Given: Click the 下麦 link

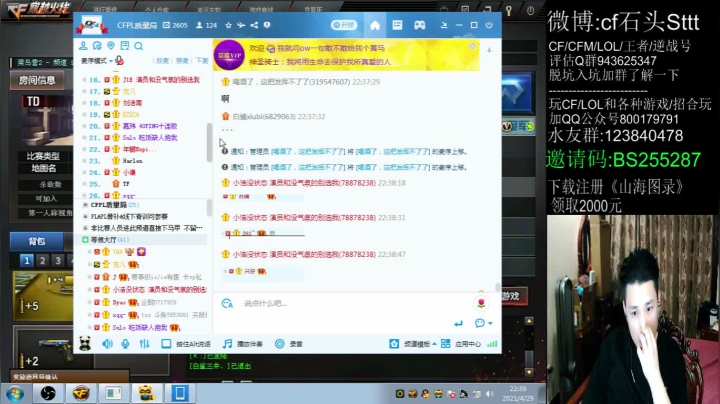Looking at the screenshot, I should click(x=202, y=61).
